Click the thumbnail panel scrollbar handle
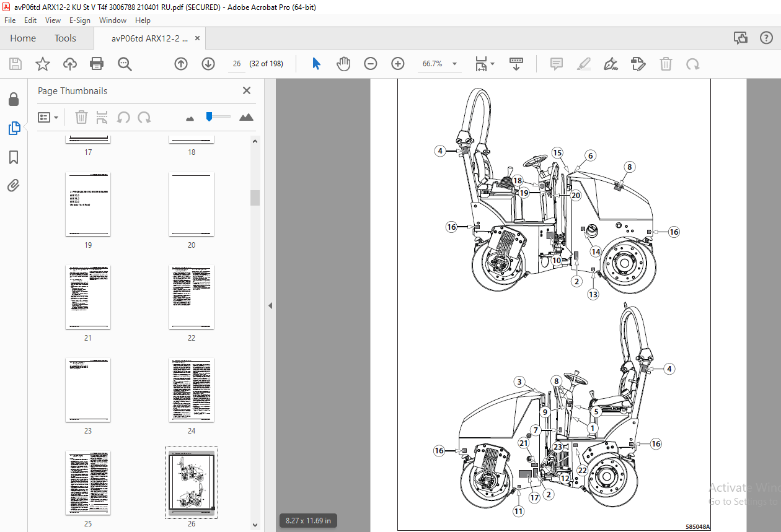 point(255,198)
